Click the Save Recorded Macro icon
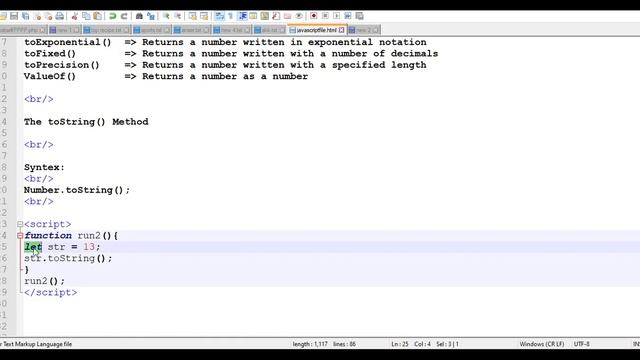This screenshot has height=360, width=640. (x=360, y=16)
